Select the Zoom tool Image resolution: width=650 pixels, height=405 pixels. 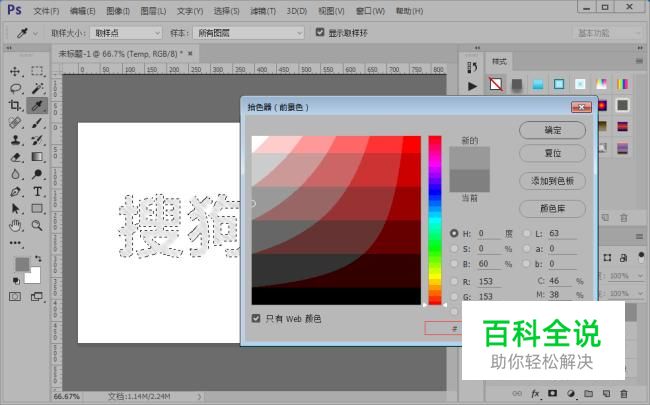click(x=37, y=226)
